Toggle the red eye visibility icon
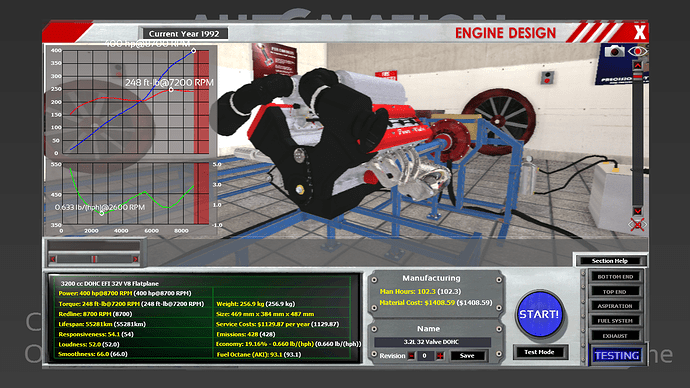The width and height of the screenshot is (690, 388). point(637,51)
